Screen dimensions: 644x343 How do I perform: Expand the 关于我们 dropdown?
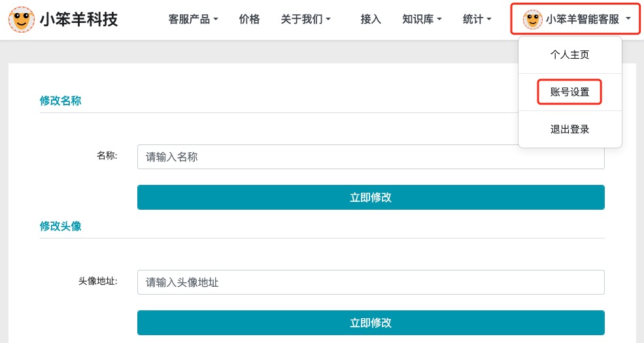tap(305, 20)
